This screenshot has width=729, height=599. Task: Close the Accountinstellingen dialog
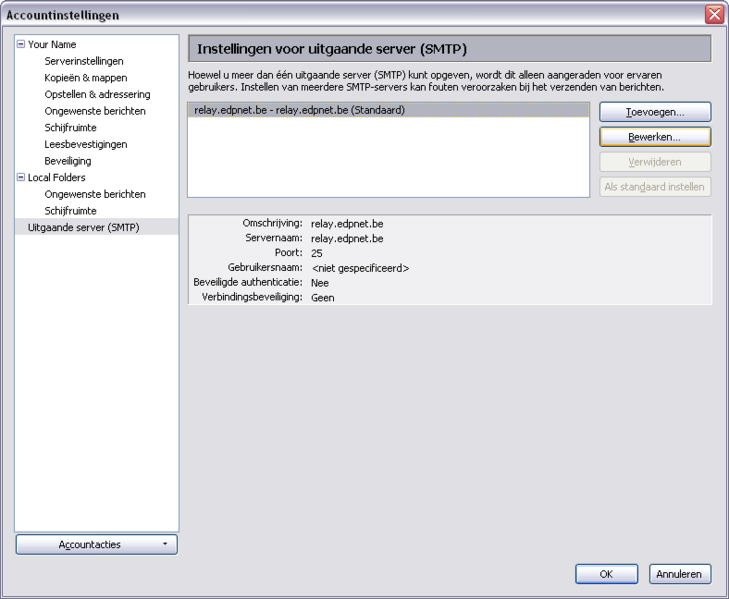(x=714, y=14)
